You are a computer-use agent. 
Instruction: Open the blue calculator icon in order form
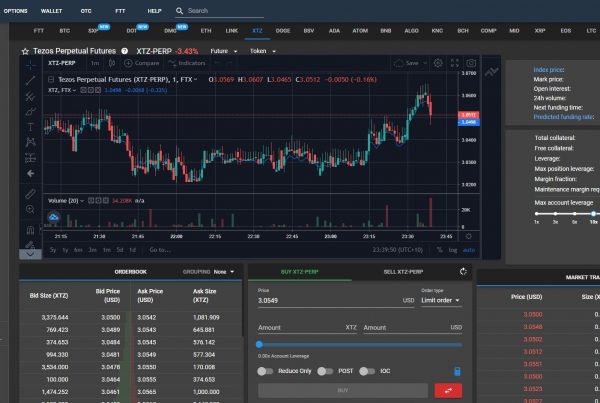pyautogui.click(x=457, y=371)
